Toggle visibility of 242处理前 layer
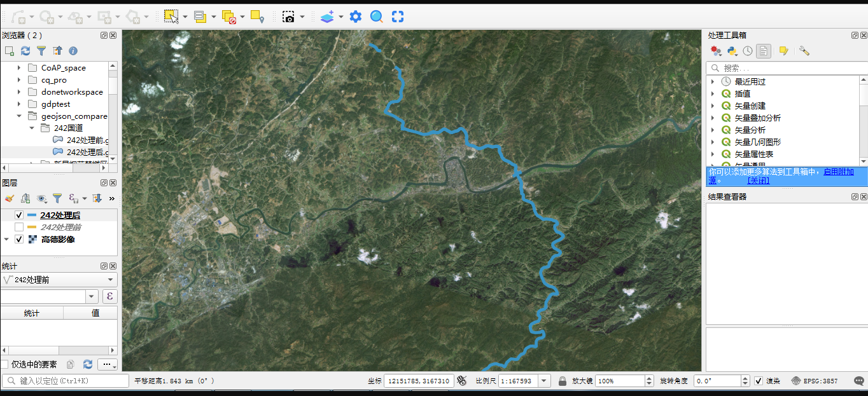Screen dimensions: 868x396 [19, 227]
